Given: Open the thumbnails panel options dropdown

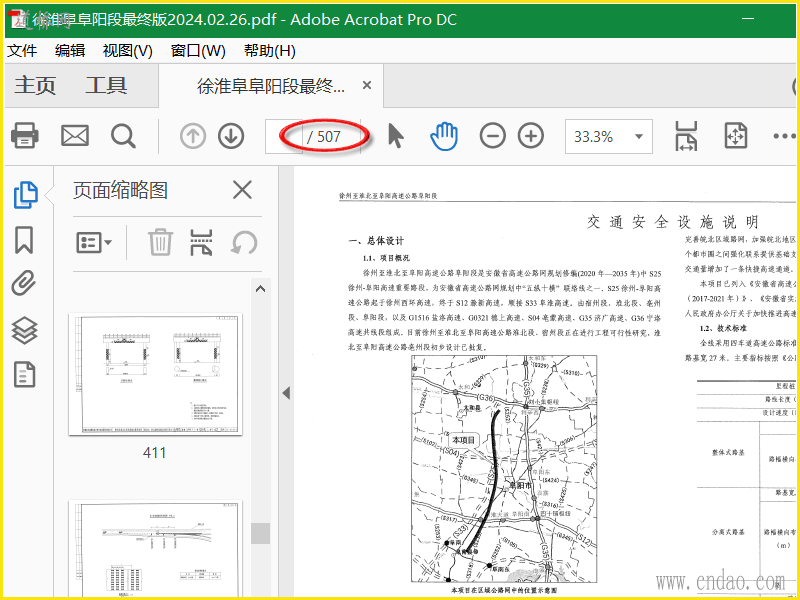Looking at the screenshot, I should (x=94, y=242).
